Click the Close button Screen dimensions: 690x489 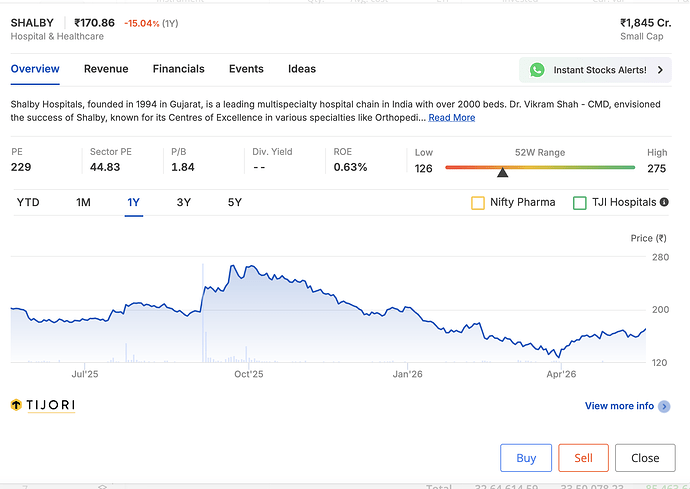click(645, 458)
